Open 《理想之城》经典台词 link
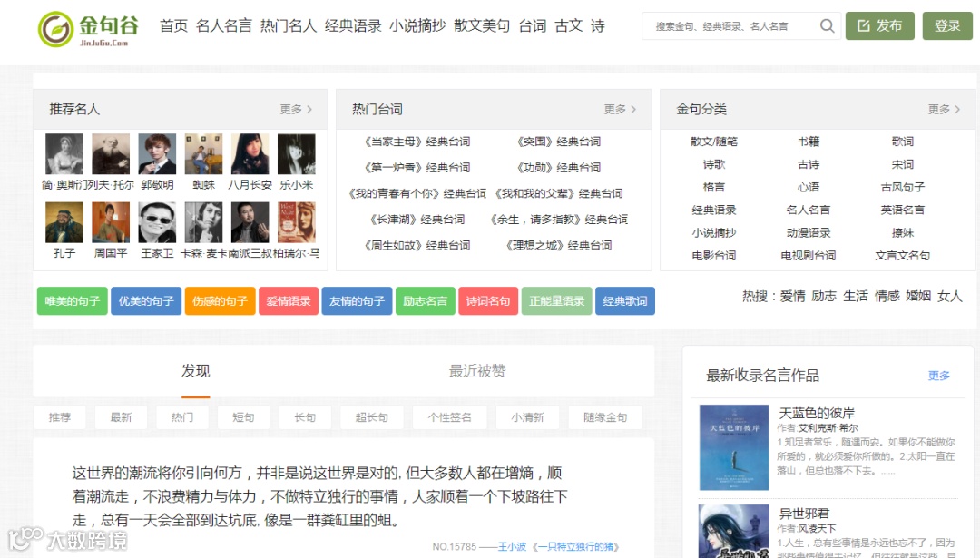 coord(559,246)
